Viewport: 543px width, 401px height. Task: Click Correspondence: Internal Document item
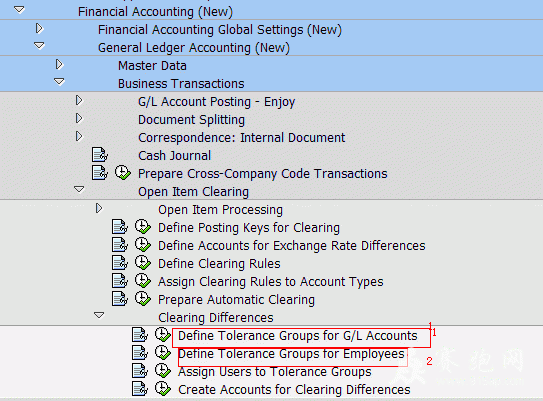pos(241,138)
